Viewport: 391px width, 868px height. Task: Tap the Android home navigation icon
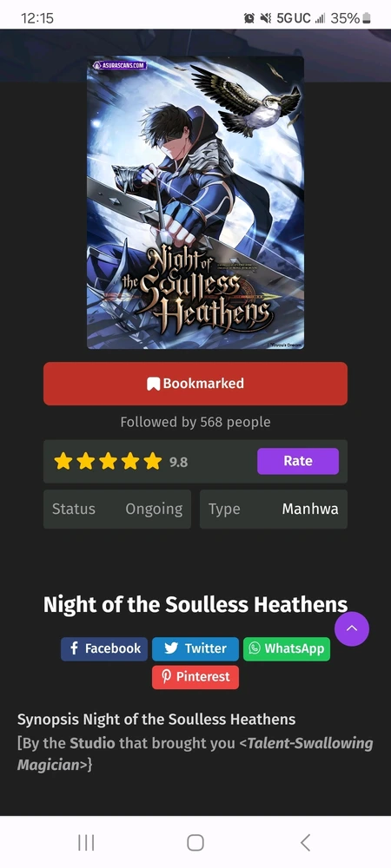point(195,843)
